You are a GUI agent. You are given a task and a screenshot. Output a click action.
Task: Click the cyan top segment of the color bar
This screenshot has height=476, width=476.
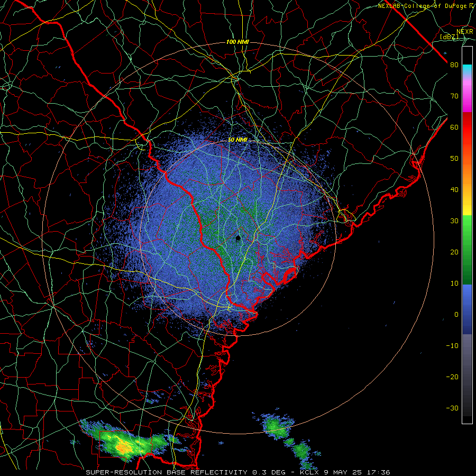pyautogui.click(x=467, y=70)
